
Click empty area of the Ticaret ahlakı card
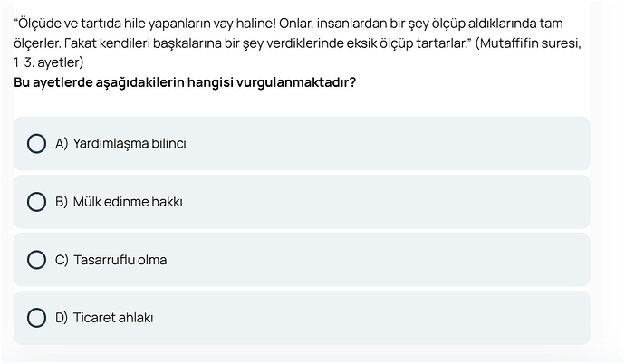pos(408,318)
